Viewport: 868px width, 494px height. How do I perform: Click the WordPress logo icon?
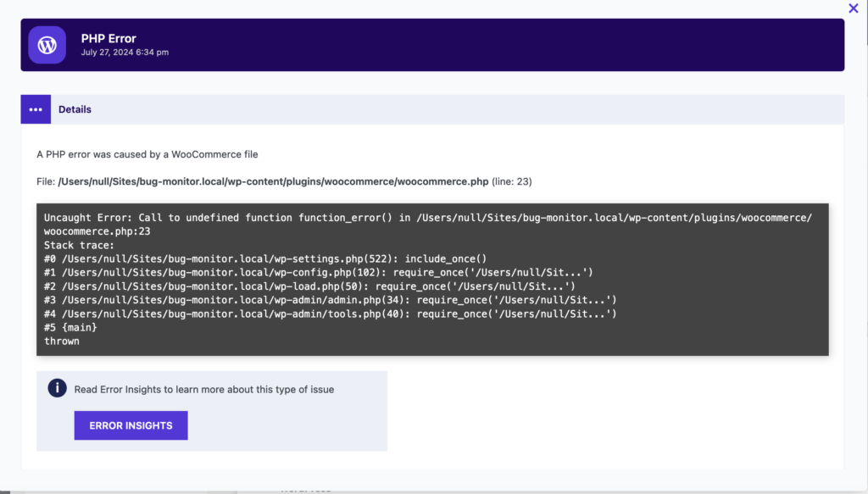coord(47,45)
